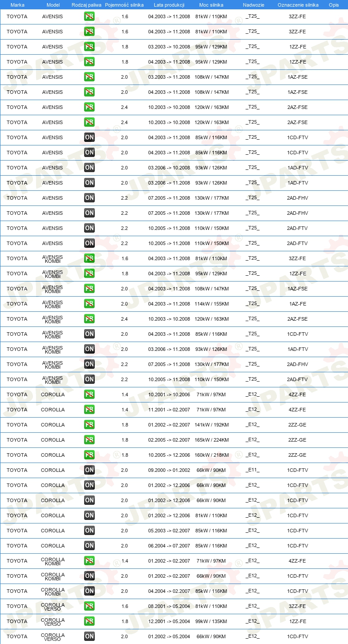Click diesel ON icon in Avensis row dated 03.2006-10.2008
Screen dimensions: 348x644
coord(89,168)
